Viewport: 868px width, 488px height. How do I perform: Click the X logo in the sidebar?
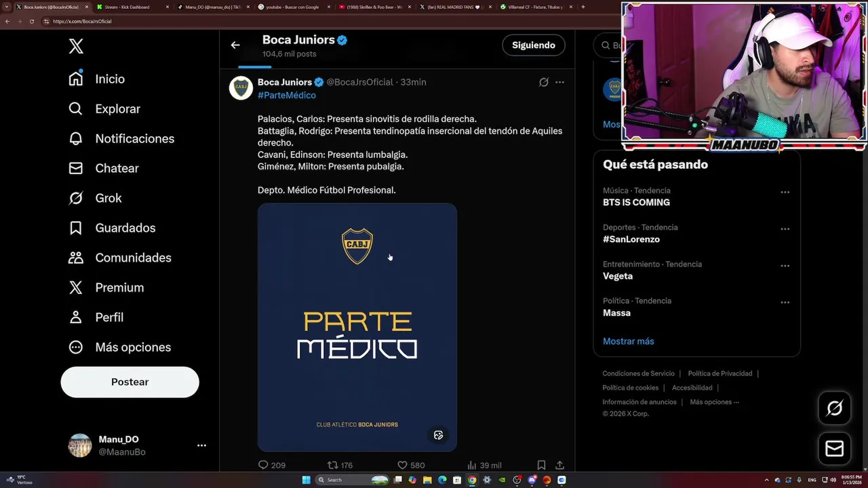(76, 46)
